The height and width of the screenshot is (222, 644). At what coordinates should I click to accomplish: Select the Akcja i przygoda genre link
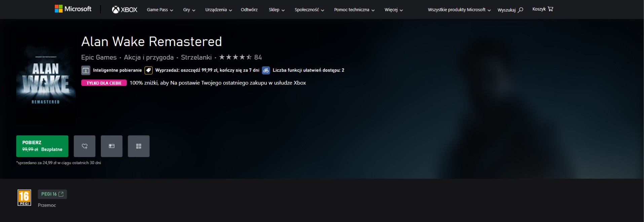tap(149, 57)
